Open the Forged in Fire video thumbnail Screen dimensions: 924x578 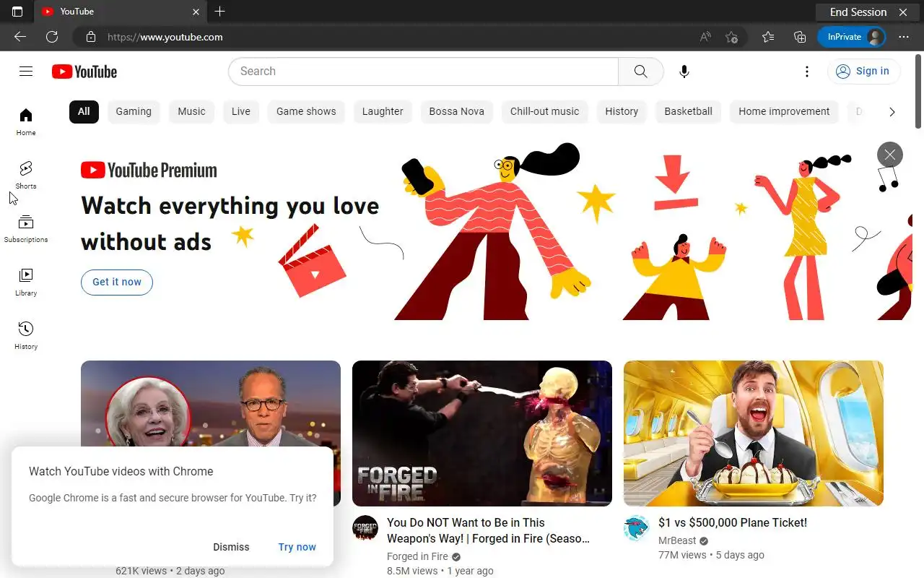[x=482, y=433]
